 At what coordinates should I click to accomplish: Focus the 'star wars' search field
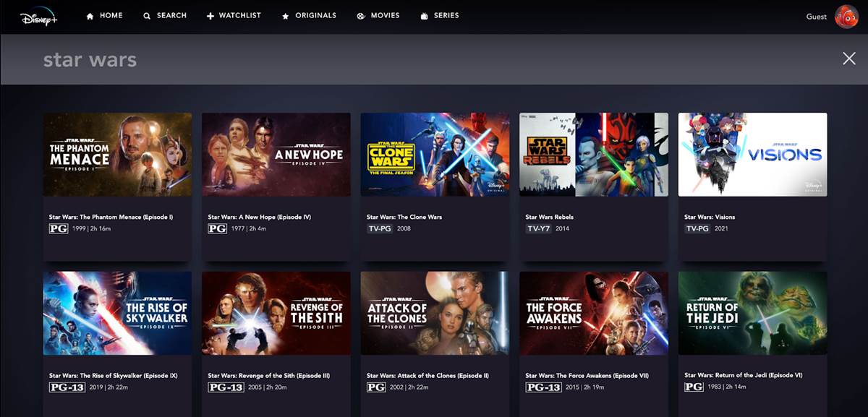point(362,59)
